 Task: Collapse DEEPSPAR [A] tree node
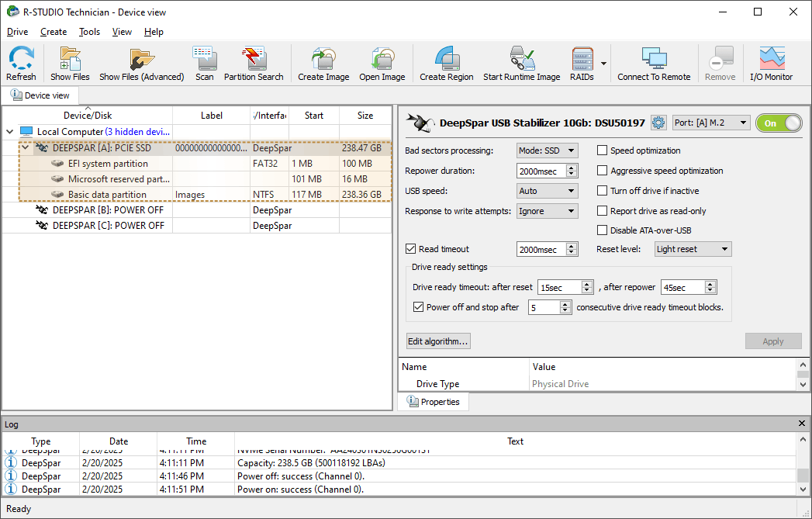[x=25, y=147]
